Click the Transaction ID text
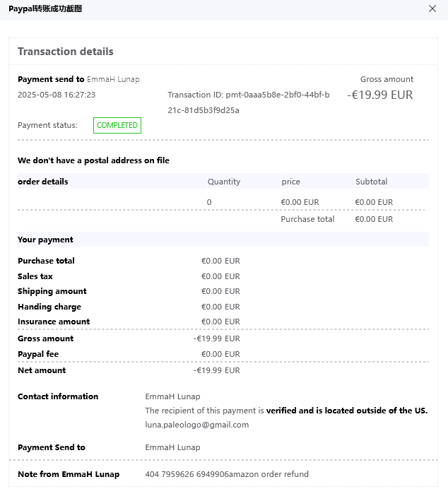 point(248,102)
